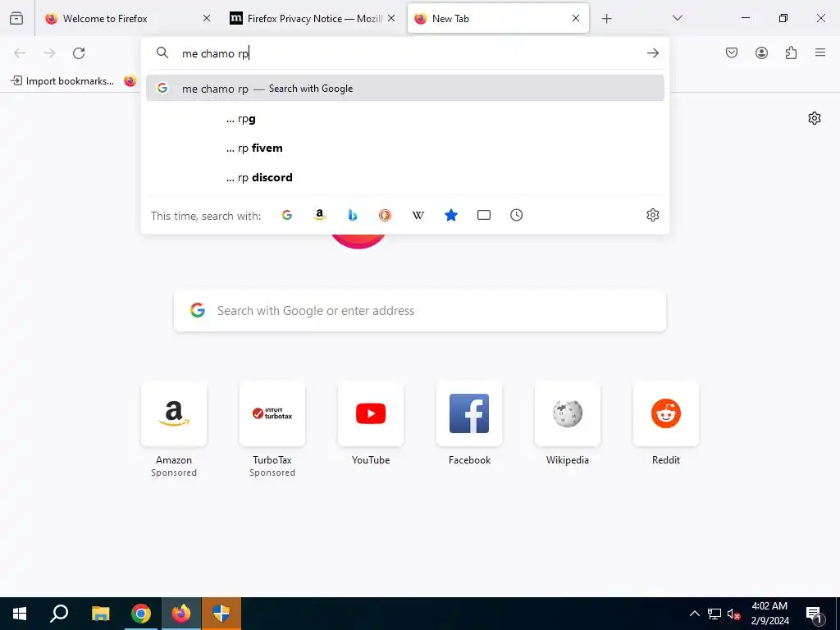Search this time with Wikipedia

pos(418,216)
